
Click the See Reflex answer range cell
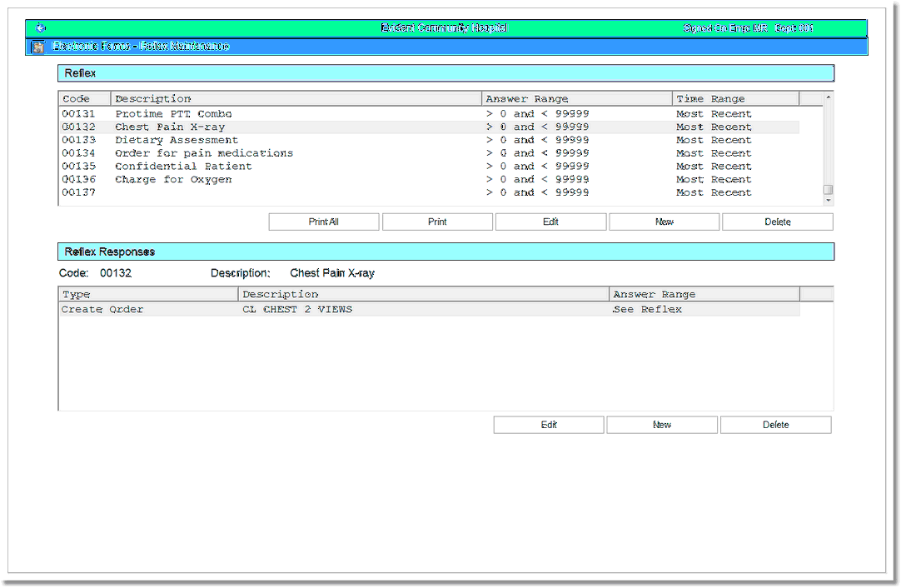tap(647, 309)
